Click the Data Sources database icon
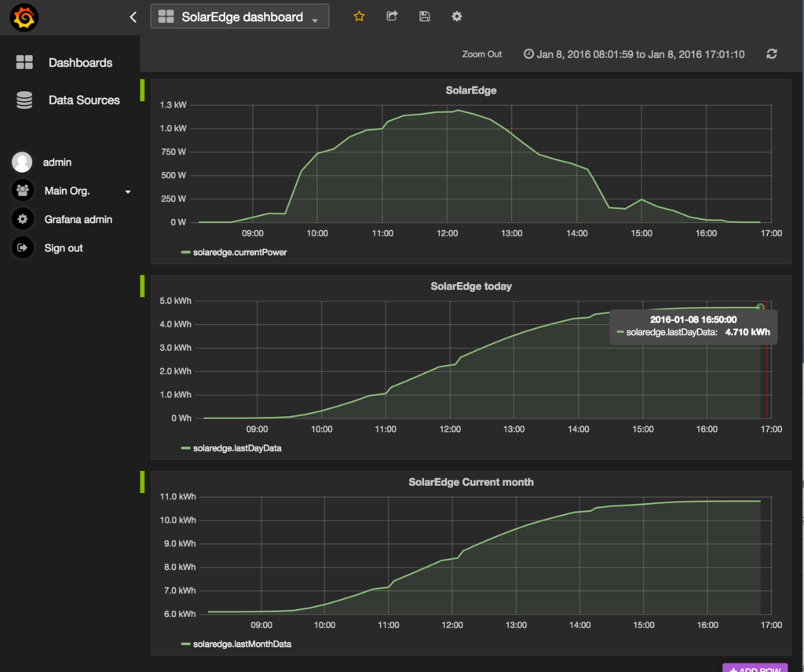Viewport: 804px width, 672px height. (x=24, y=100)
